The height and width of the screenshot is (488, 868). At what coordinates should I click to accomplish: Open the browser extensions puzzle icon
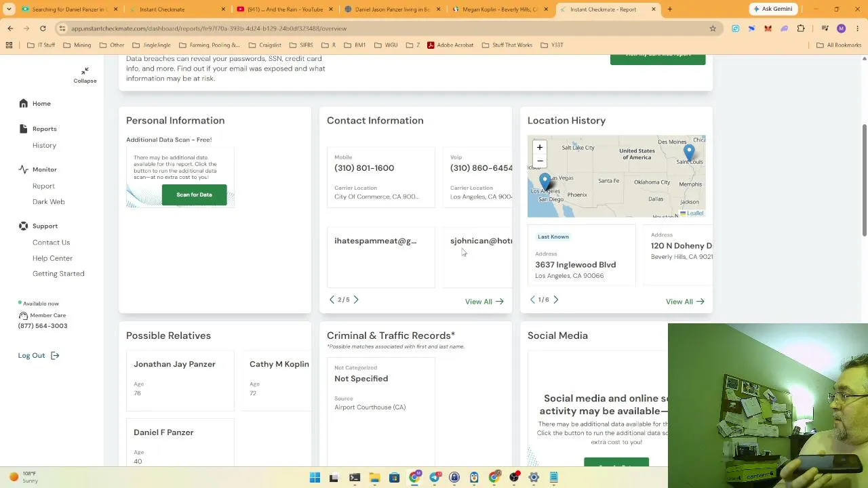pos(801,28)
